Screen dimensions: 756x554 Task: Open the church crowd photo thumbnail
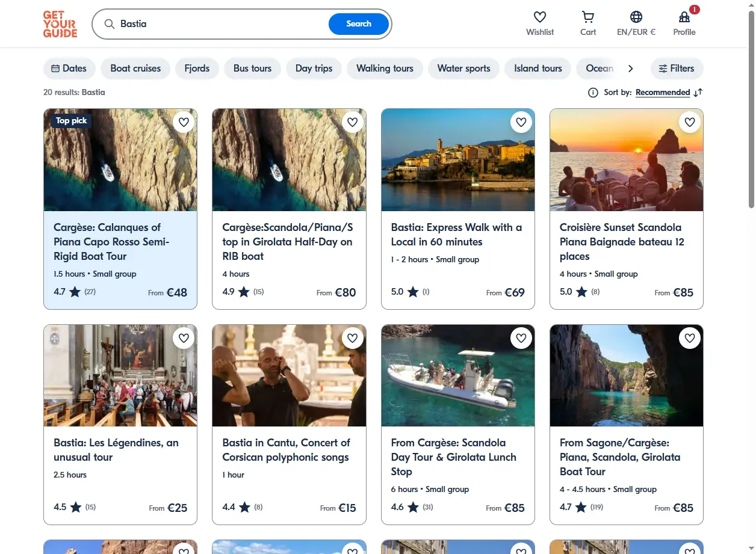(120, 376)
